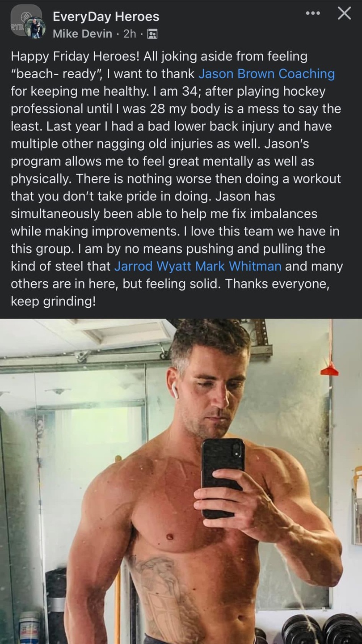Open the three-dot more options menu
The width and height of the screenshot is (362, 644).
click(x=313, y=13)
